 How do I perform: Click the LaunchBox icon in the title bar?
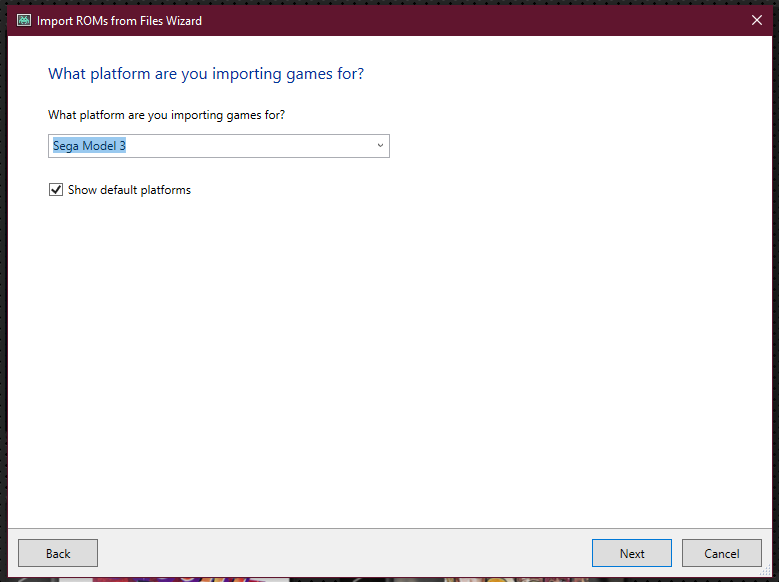click(x=24, y=20)
